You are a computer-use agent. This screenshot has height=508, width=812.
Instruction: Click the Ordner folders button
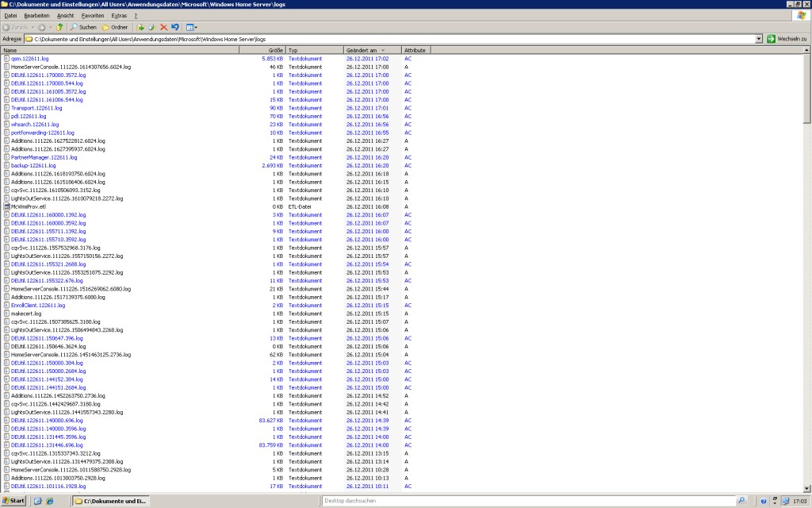pos(114,27)
